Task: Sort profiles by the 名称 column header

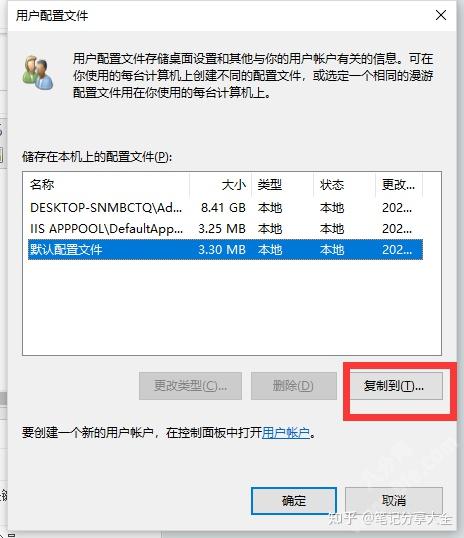Action: click(x=106, y=185)
